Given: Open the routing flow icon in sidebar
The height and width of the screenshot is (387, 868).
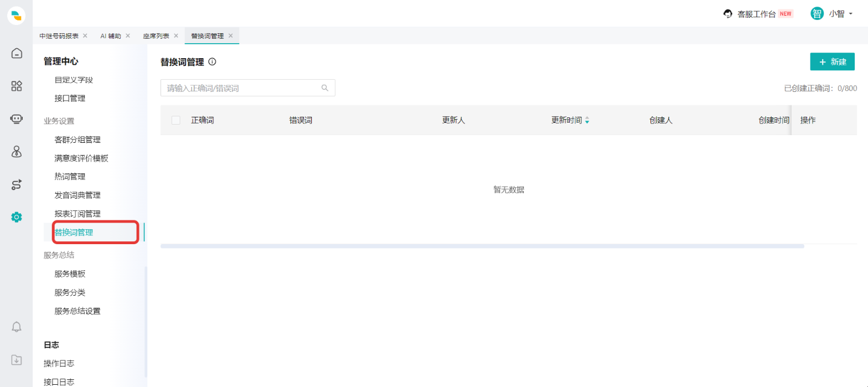Looking at the screenshot, I should [x=17, y=184].
